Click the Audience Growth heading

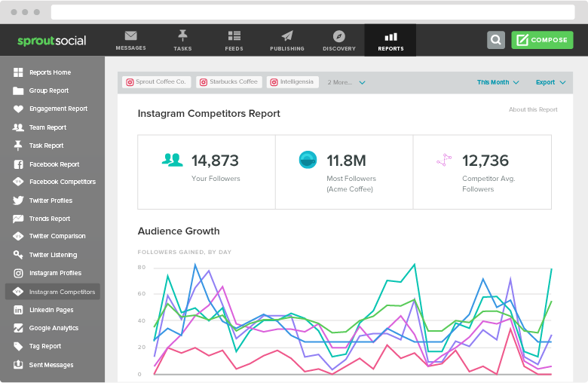(x=179, y=231)
